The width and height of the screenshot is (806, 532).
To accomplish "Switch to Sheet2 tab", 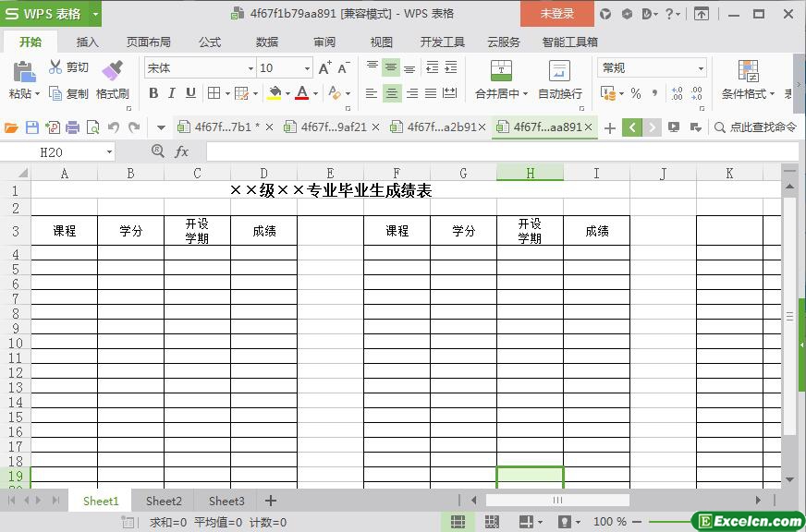I will [x=164, y=501].
